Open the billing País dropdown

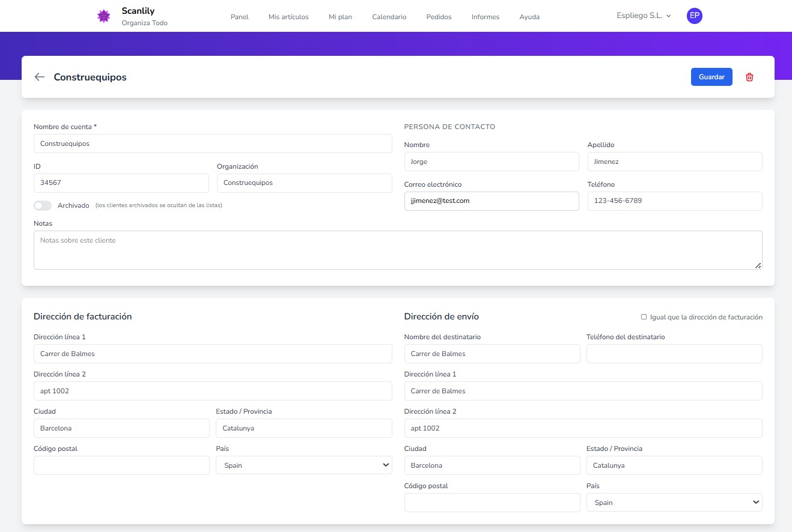pos(303,465)
